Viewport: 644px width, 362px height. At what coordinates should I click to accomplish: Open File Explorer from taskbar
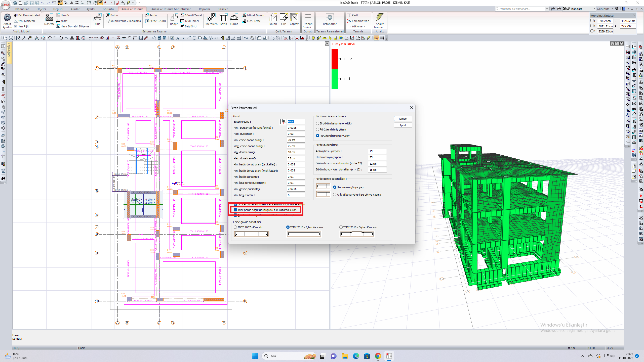[345, 356]
